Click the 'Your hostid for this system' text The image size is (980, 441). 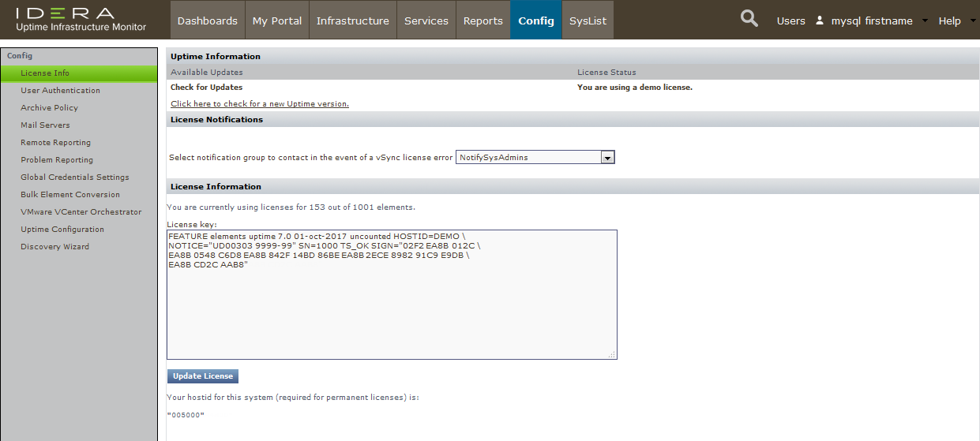(293, 398)
